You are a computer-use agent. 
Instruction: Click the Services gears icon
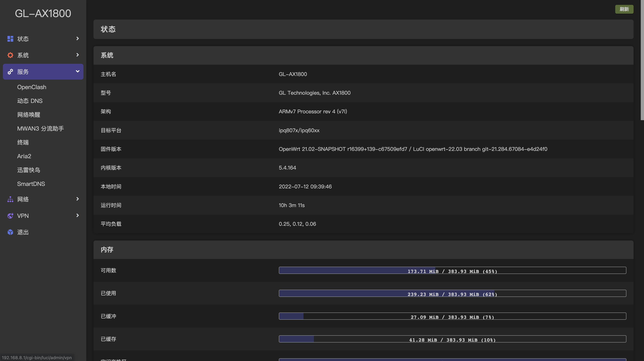(x=10, y=72)
